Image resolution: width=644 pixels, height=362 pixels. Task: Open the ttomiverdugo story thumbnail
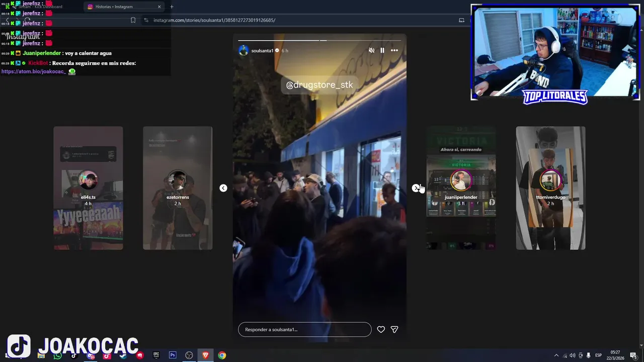coord(550,188)
